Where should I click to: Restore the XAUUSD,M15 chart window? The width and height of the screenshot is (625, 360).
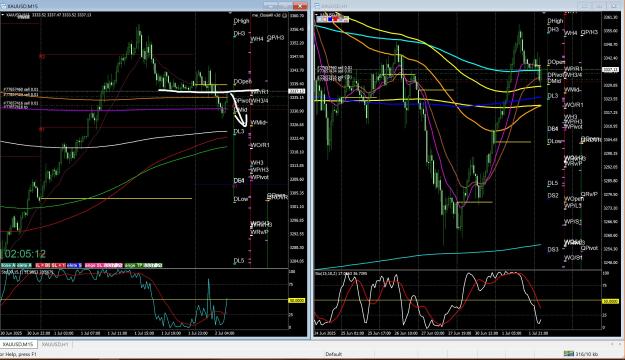[x=285, y=6]
